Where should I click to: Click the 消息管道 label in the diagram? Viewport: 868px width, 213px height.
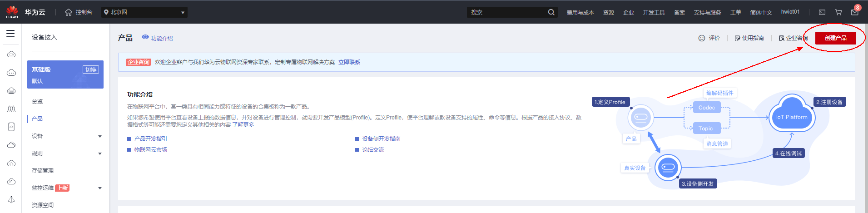click(x=717, y=144)
